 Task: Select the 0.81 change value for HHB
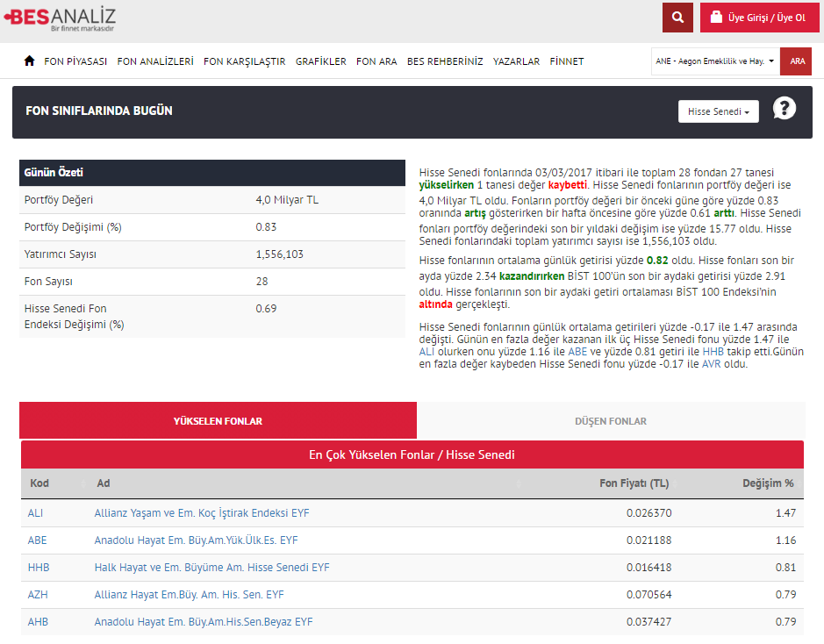(x=785, y=568)
